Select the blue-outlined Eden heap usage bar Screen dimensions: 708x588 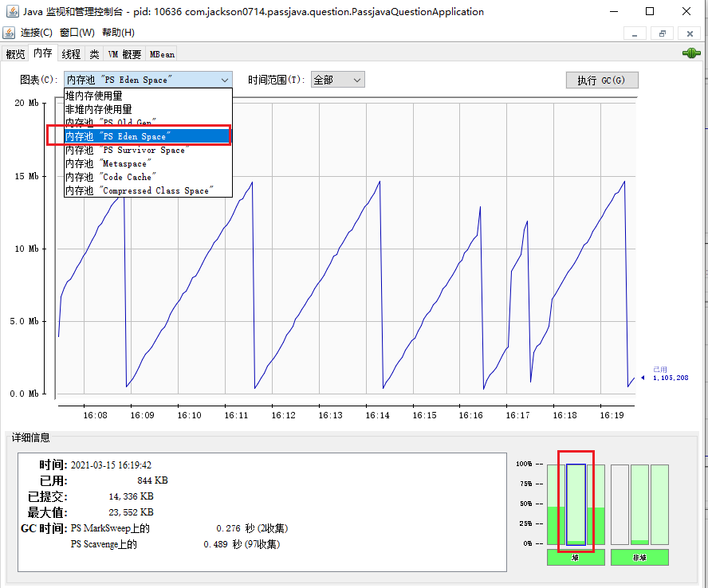(x=576, y=504)
